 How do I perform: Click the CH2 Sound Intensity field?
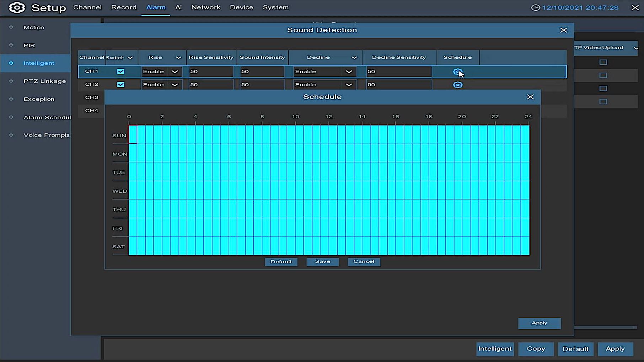point(262,85)
